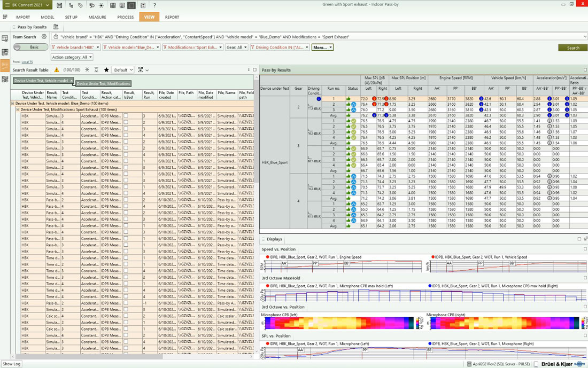Viewport: 588px width, 368px height.
Task: Click the Save icon in top toolbar
Action: (59, 5)
